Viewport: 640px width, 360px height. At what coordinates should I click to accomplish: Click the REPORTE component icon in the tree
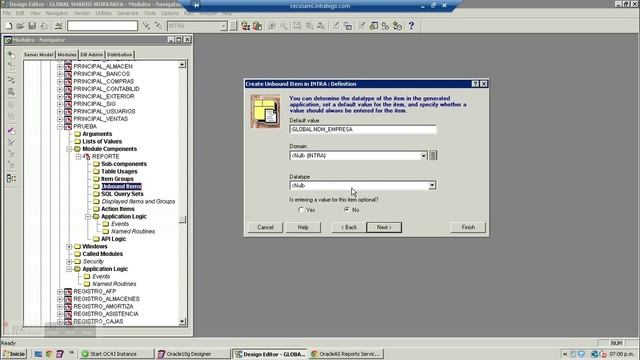coord(87,156)
